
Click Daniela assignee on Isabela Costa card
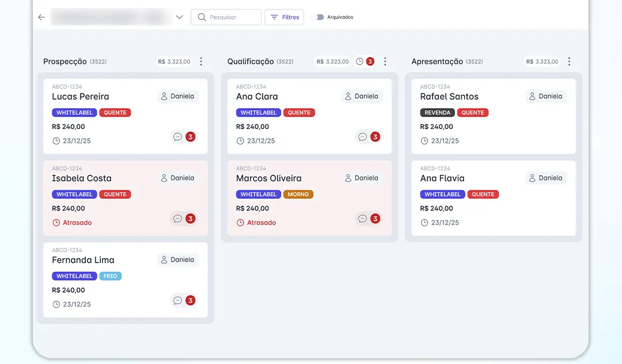(x=178, y=178)
